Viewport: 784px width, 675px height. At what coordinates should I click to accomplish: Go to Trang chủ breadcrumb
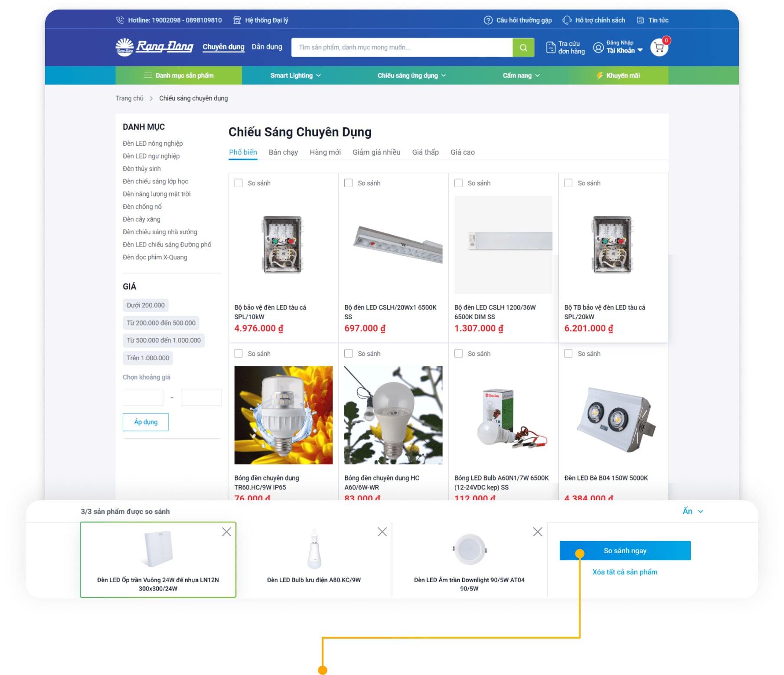coord(129,98)
